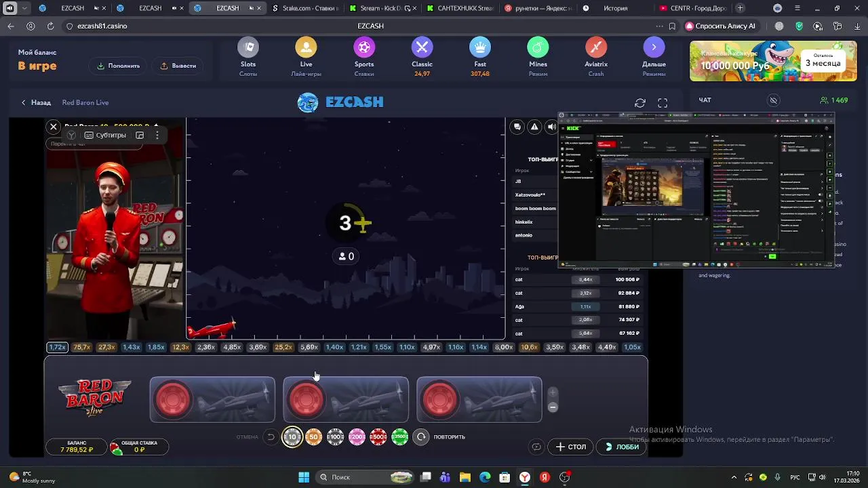The height and width of the screenshot is (488, 868).
Task: Switch to the CENTR browser tab
Action: click(693, 8)
